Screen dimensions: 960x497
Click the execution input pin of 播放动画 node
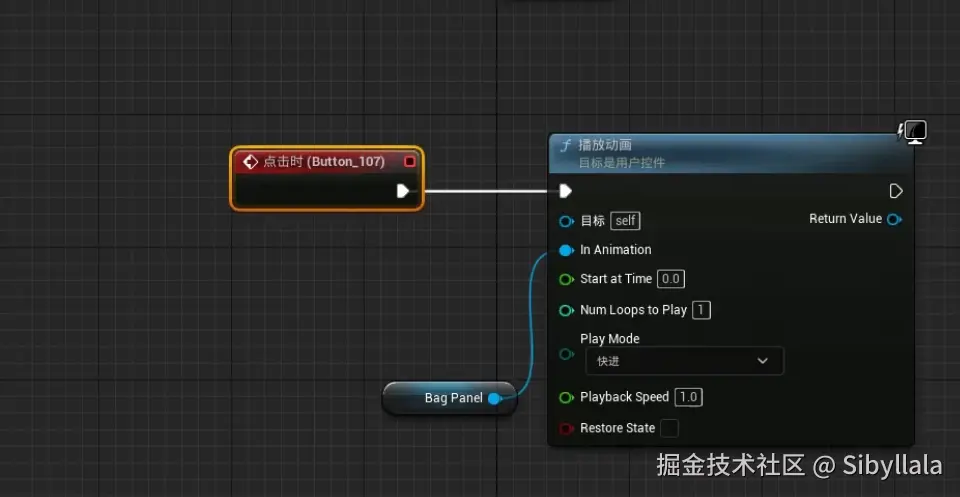566,191
